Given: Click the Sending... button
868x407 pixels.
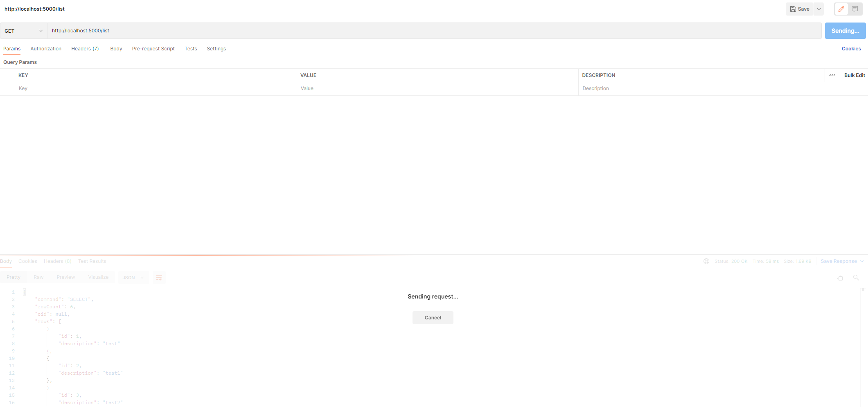Looking at the screenshot, I should (845, 31).
